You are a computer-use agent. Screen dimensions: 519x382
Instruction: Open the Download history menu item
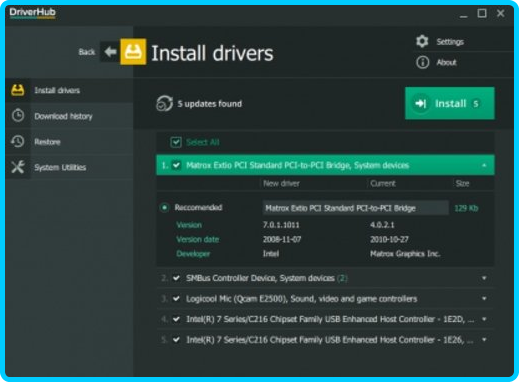coord(63,116)
